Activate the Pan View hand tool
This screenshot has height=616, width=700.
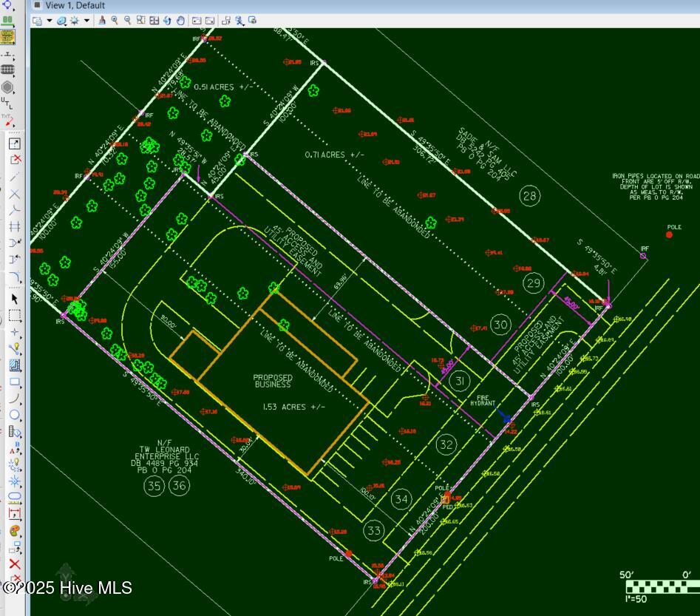[x=180, y=21]
